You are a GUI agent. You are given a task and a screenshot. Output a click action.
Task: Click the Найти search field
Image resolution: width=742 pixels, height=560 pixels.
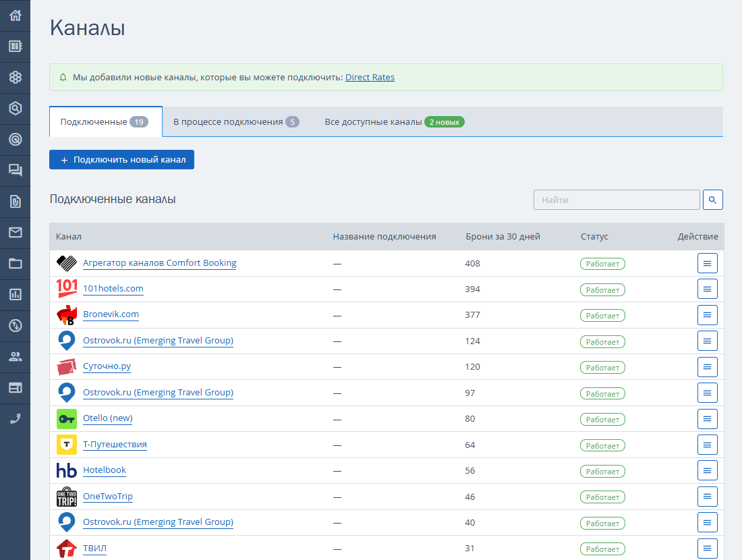(x=617, y=200)
